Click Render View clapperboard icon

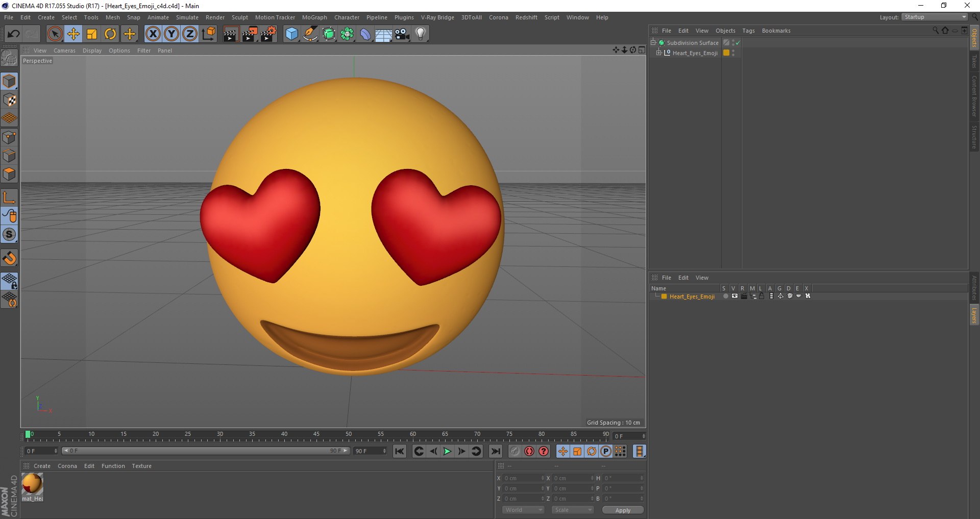231,34
